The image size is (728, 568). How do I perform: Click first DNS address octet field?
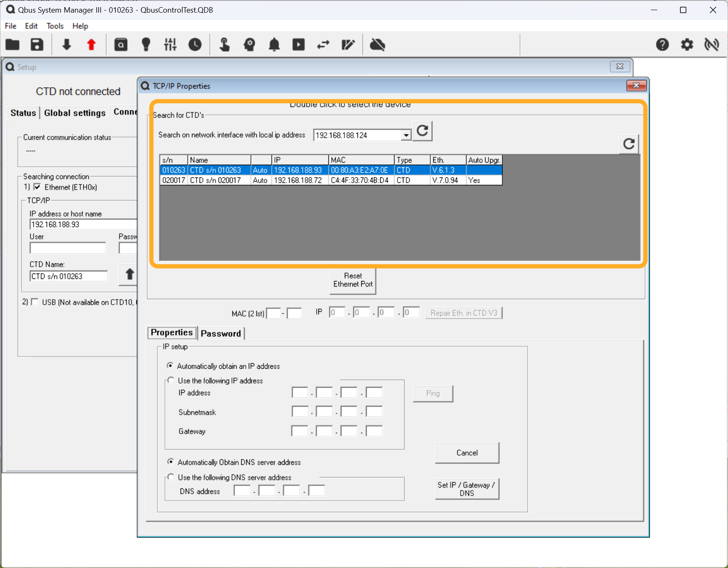242,490
